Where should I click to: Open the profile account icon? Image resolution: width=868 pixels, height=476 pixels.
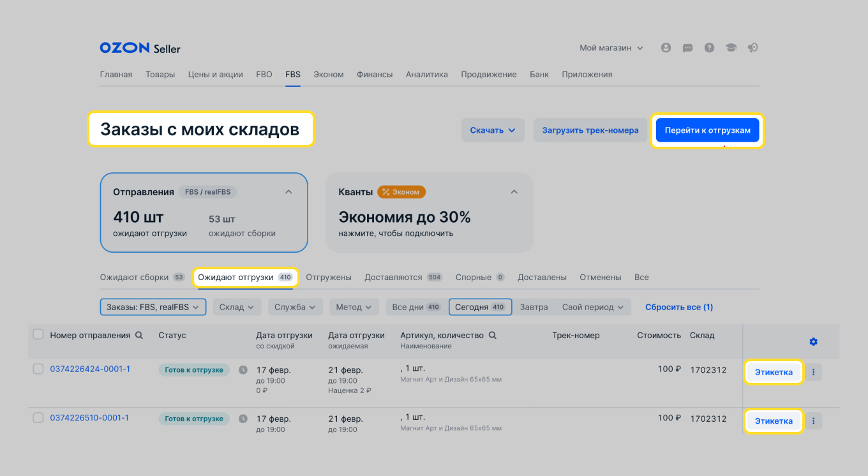click(x=666, y=47)
